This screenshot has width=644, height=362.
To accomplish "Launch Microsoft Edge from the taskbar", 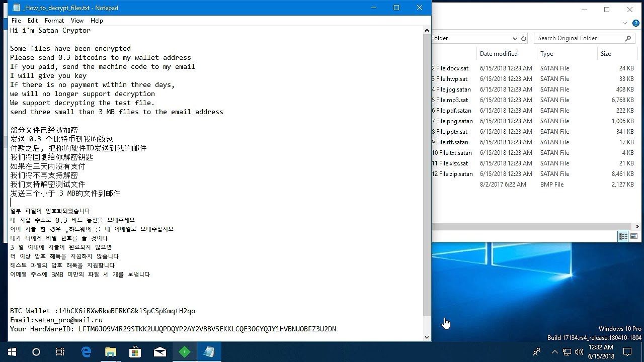I will click(x=86, y=352).
